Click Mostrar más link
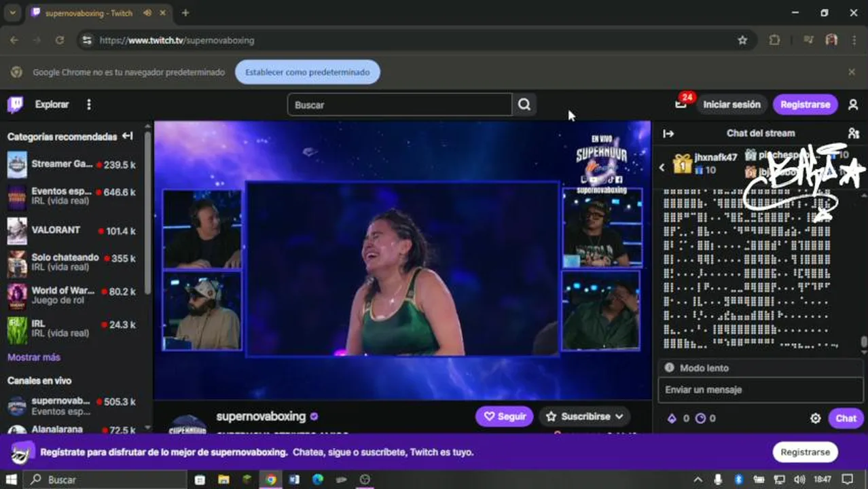868x489 pixels. click(x=34, y=357)
